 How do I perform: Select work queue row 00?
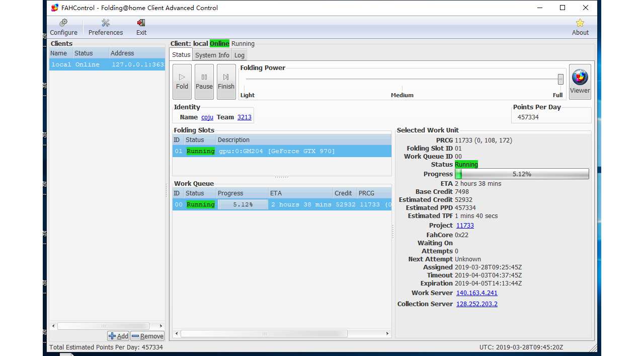(282, 204)
